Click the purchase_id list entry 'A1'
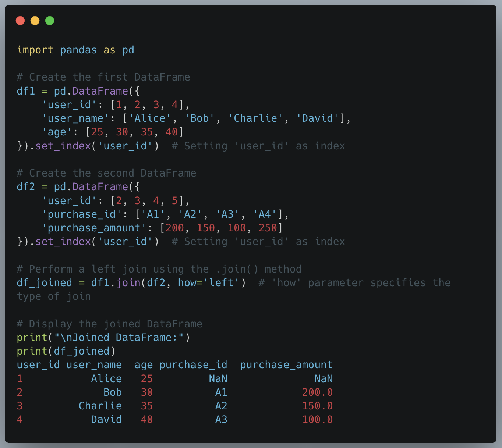The image size is (502, 448). 153,214
